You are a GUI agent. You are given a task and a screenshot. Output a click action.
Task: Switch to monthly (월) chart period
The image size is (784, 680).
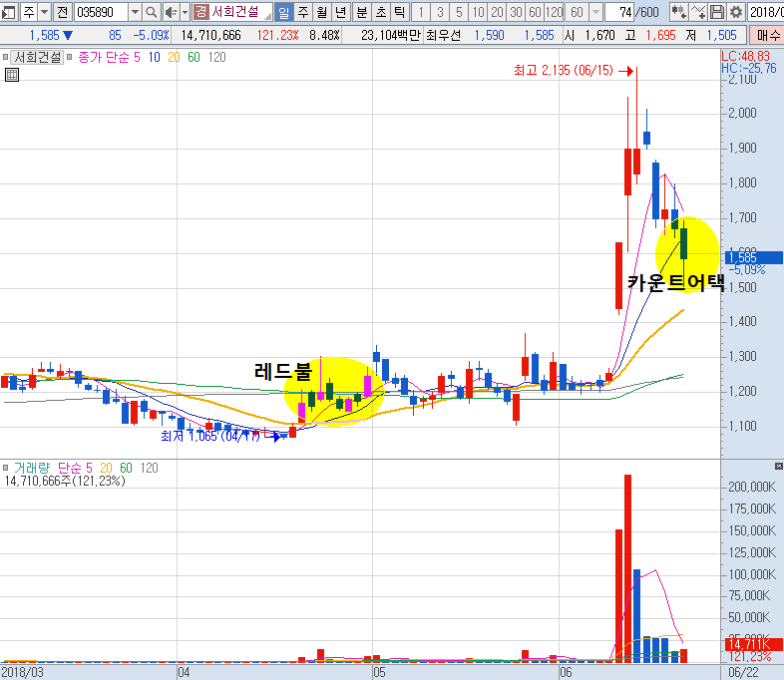[x=321, y=12]
